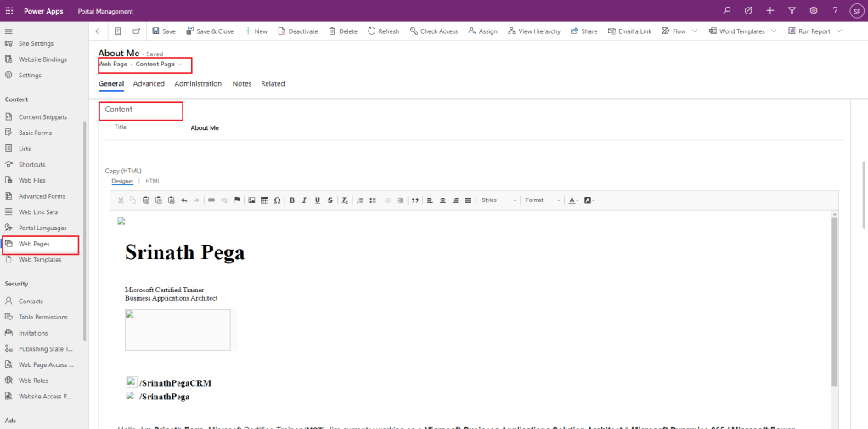Open the Power Apps app launcher waffle
The height and width of the screenshot is (429, 868).
click(x=9, y=10)
